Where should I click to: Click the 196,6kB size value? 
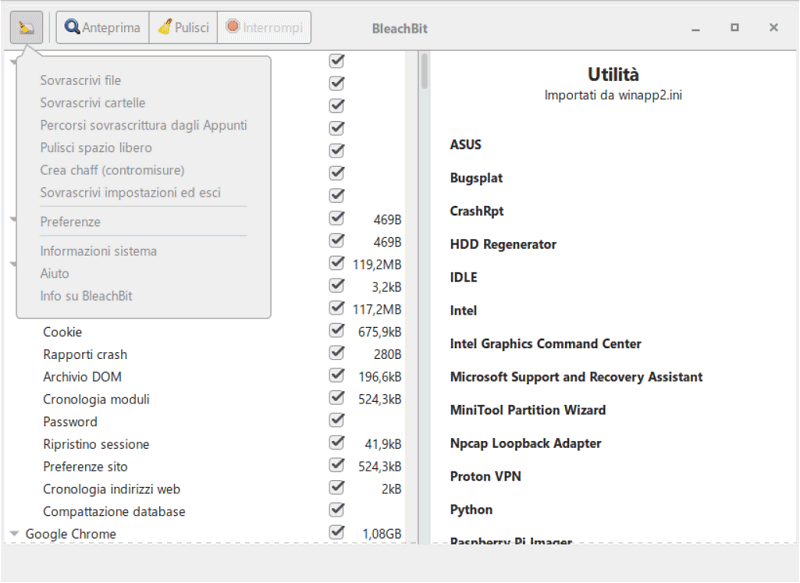pos(380,377)
